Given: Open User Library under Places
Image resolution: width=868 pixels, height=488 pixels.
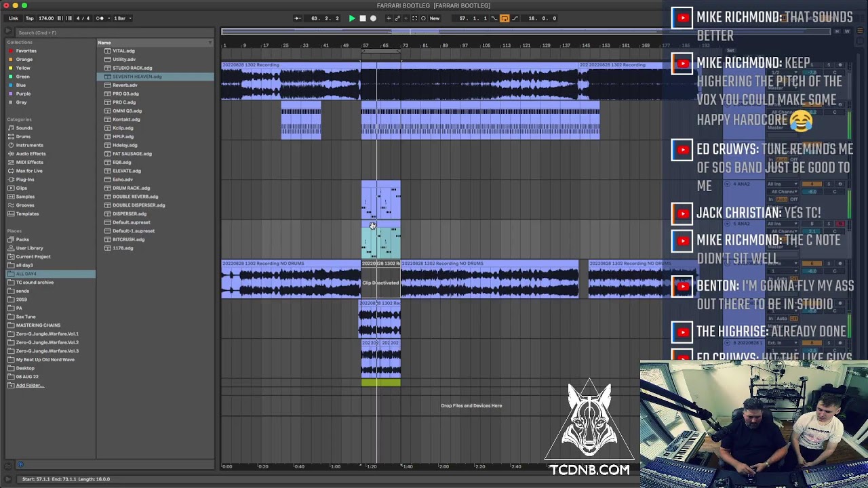Looking at the screenshot, I should pyautogui.click(x=29, y=248).
